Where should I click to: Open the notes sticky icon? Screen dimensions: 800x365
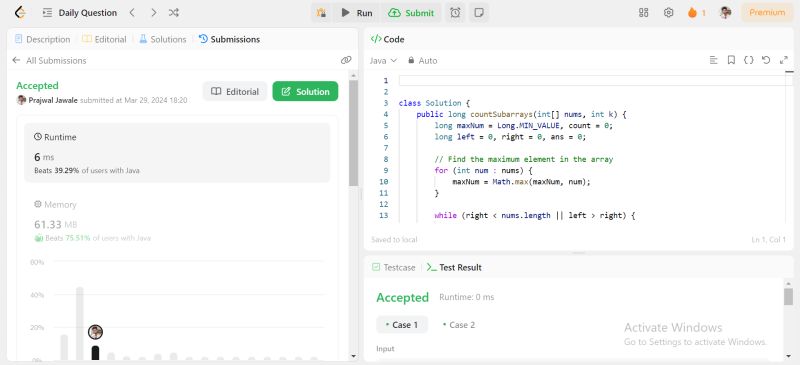tap(479, 13)
